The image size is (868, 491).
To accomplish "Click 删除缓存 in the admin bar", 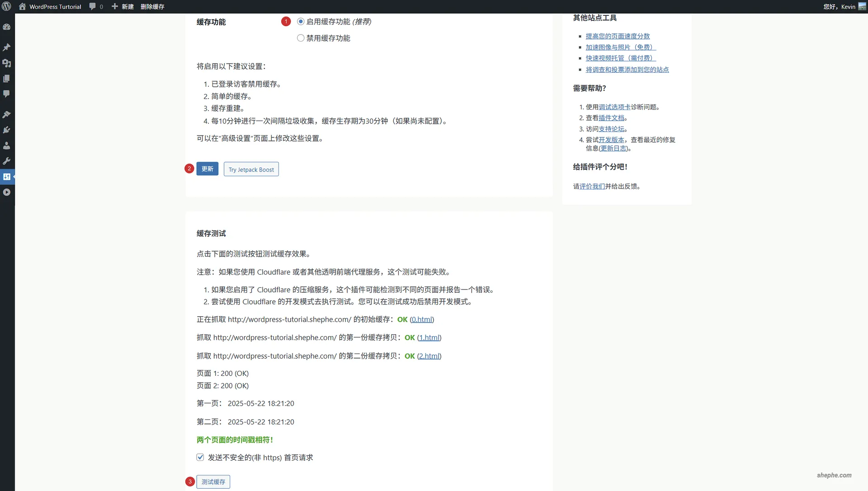I will 153,6.
